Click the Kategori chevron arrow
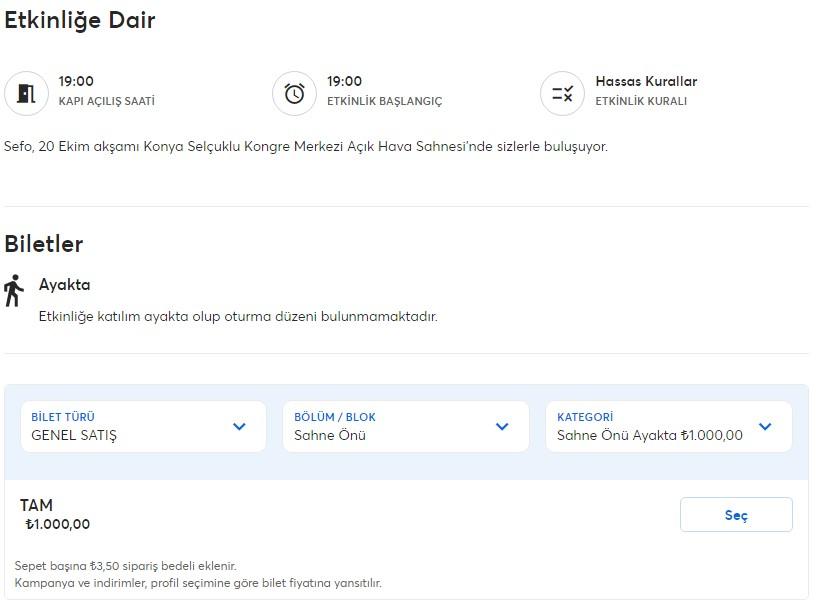The image size is (839, 615). (x=765, y=427)
